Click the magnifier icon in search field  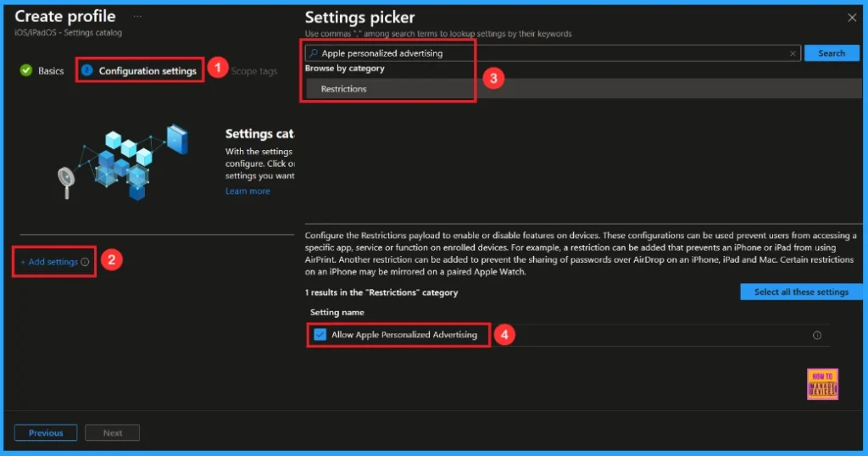314,53
